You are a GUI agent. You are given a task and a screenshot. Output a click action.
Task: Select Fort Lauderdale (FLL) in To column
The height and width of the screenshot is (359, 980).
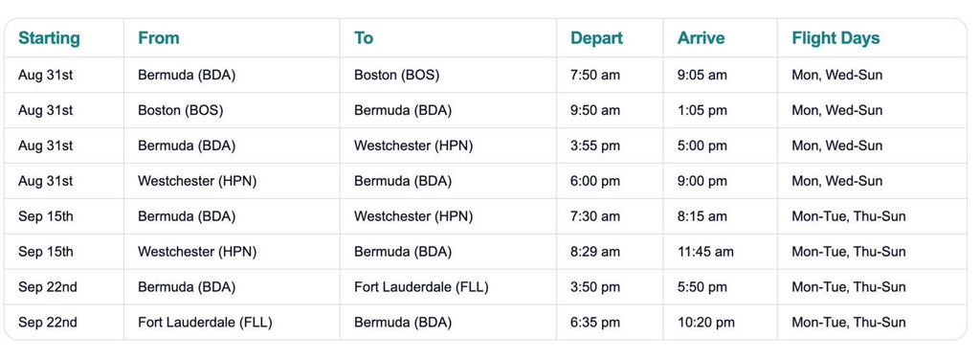(421, 287)
